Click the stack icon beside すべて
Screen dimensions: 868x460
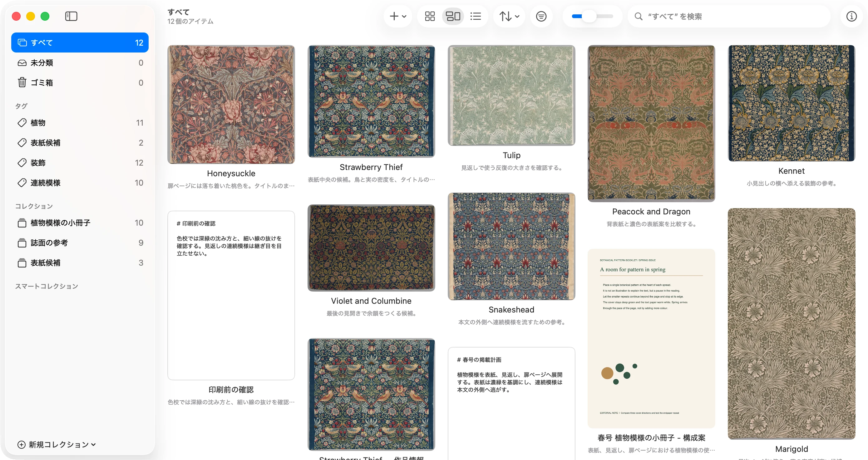click(x=22, y=42)
